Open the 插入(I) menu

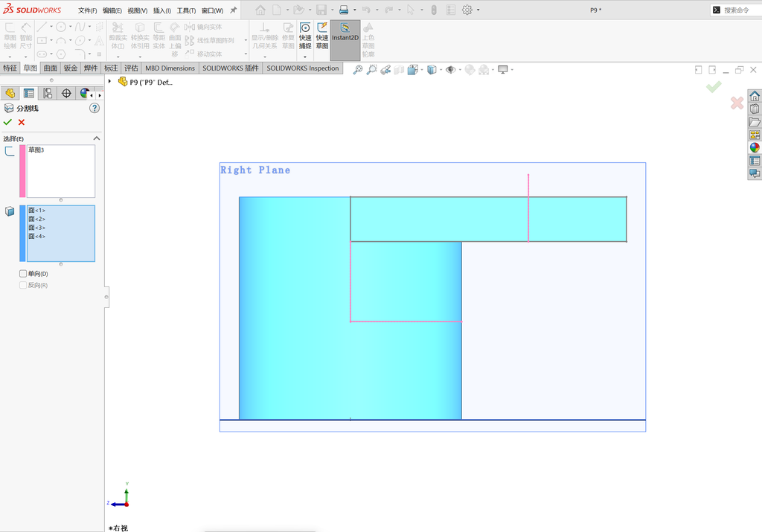[161, 10]
